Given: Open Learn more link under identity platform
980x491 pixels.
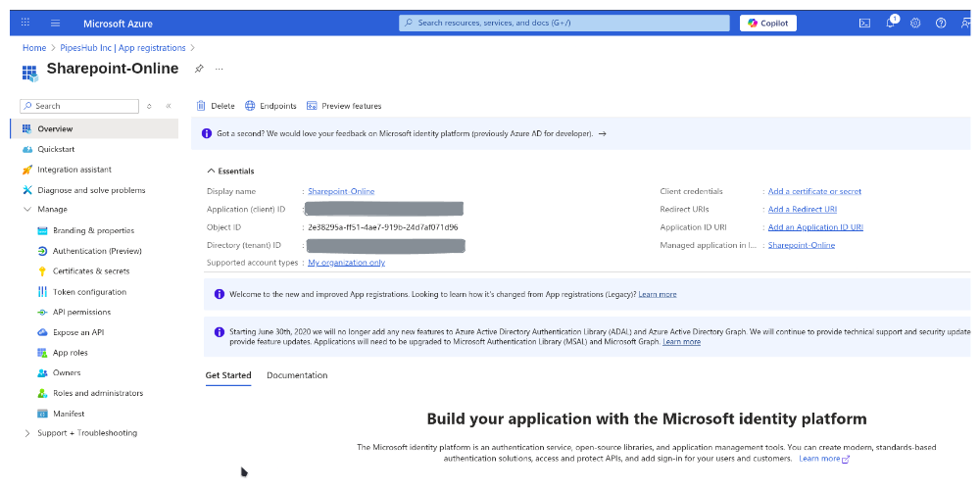Looking at the screenshot, I should tap(824, 459).
